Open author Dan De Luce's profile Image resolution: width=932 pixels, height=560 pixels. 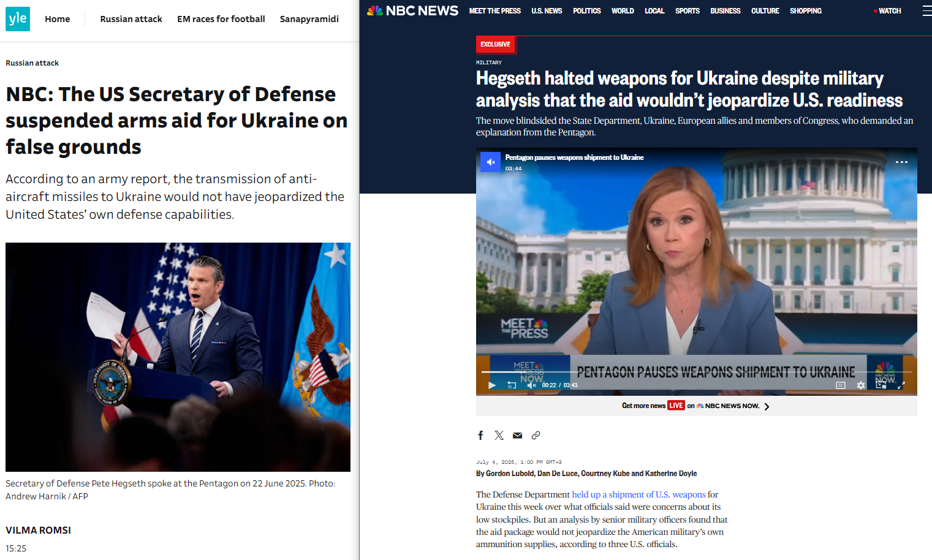point(558,474)
